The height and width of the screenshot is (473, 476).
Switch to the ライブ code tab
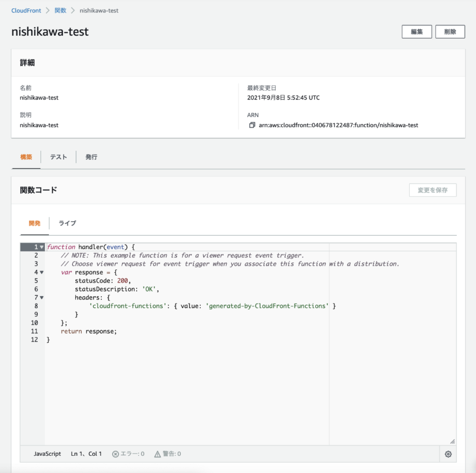coord(67,223)
